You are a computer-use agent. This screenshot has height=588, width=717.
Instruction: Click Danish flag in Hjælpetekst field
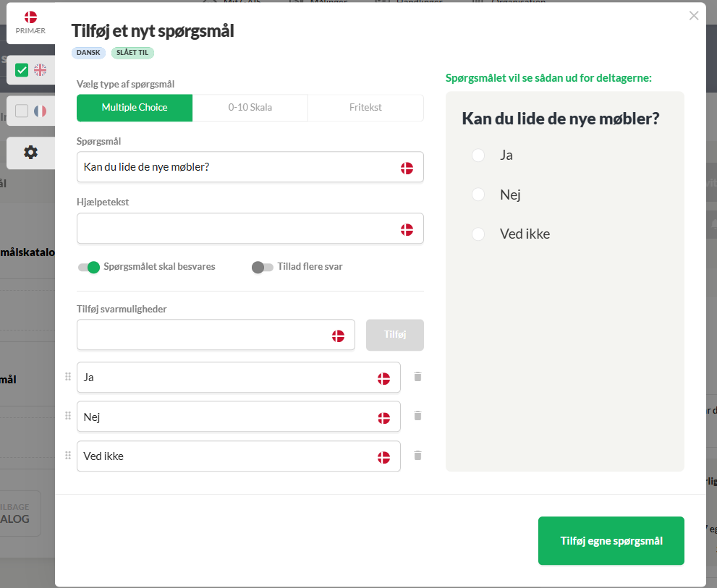coord(407,229)
